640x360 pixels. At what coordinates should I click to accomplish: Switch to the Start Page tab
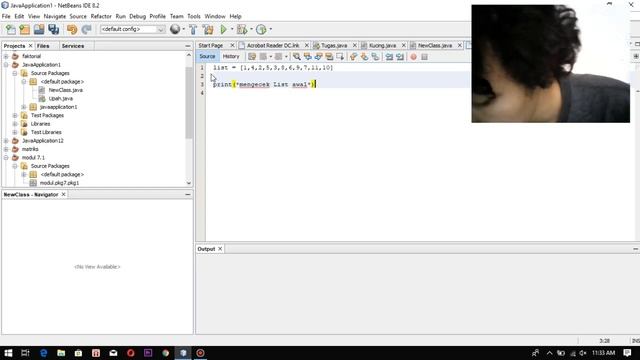tap(211, 46)
